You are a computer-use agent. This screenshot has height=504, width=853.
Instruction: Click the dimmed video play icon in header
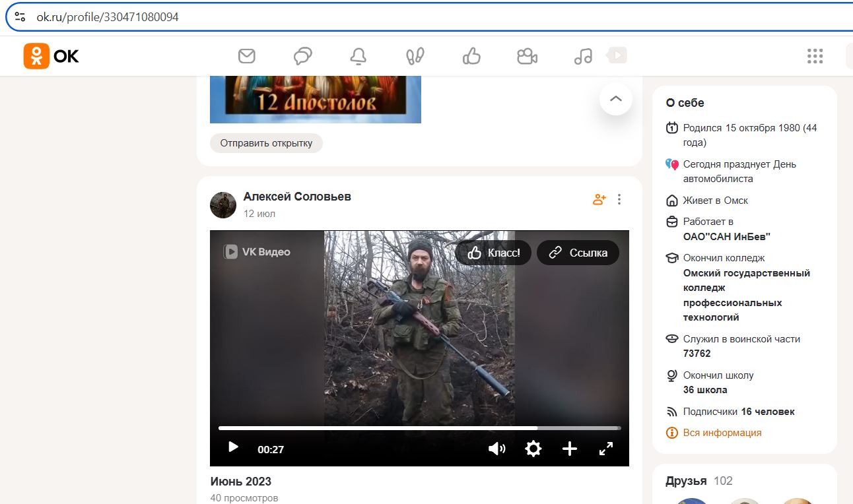point(617,55)
